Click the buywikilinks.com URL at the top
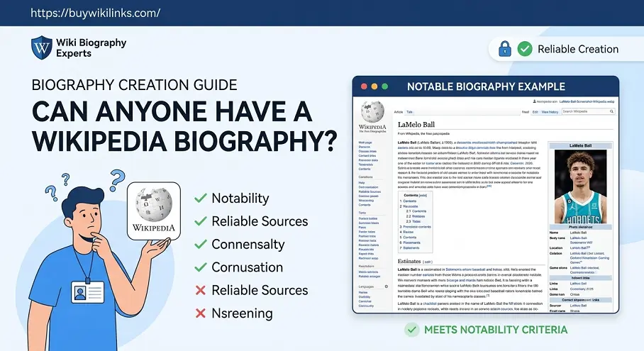 95,13
